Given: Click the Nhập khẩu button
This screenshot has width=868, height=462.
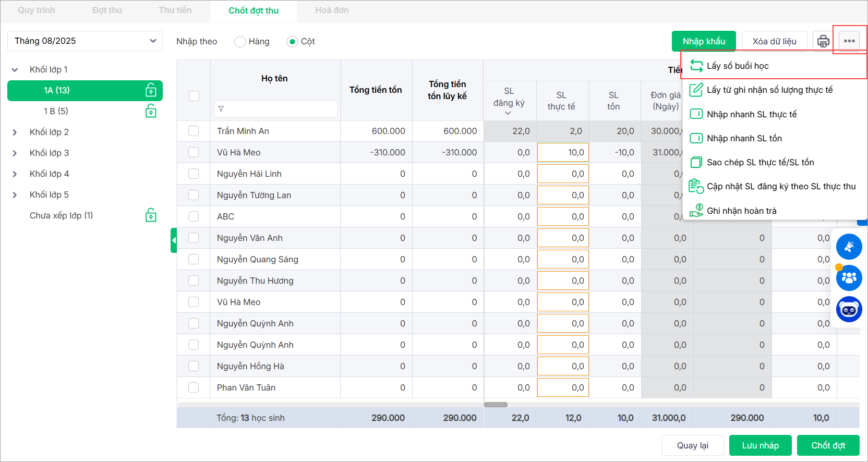Looking at the screenshot, I should pyautogui.click(x=704, y=41).
